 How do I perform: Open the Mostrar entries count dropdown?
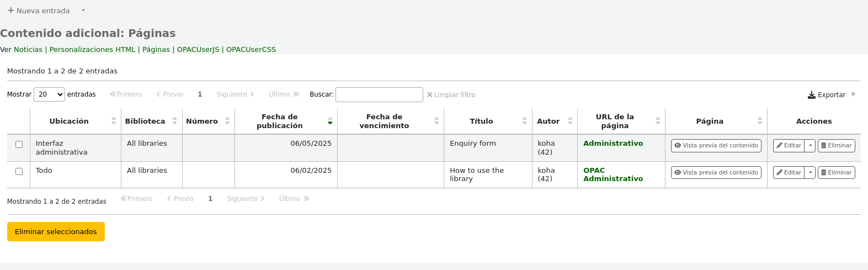(49, 94)
